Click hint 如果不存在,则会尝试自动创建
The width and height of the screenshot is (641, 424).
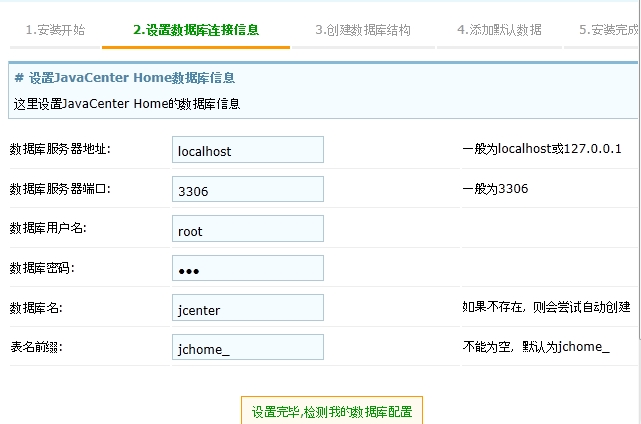[x=546, y=307]
